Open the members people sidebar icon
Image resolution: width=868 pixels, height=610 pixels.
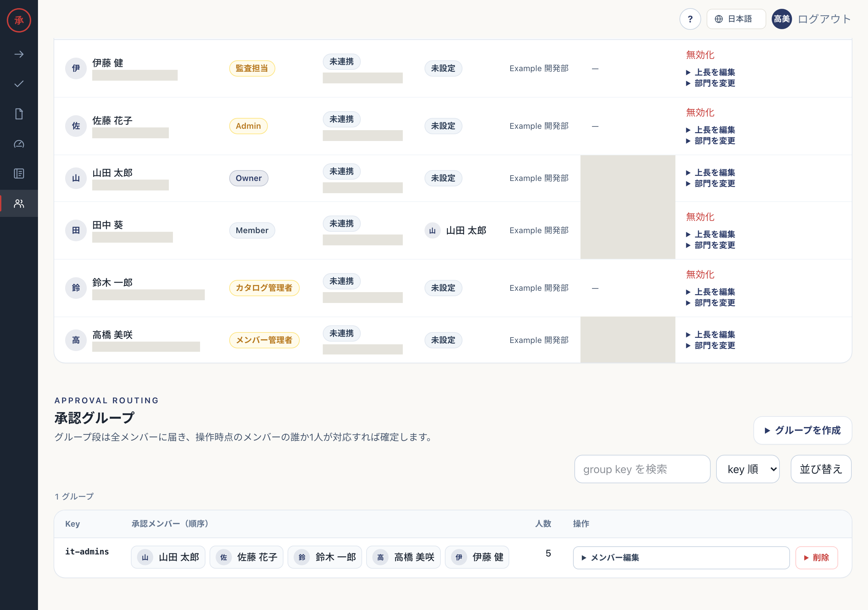coord(19,203)
